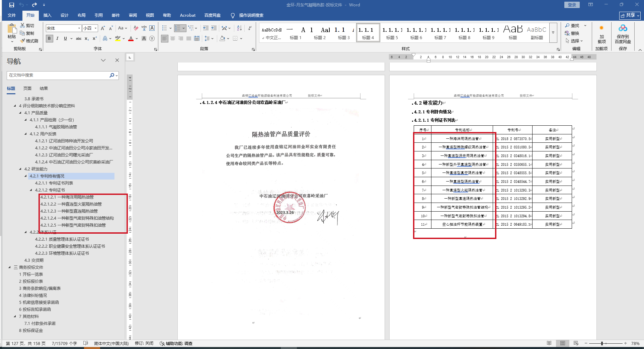
Task: Switch navigation pane to 页面 tab
Action: tap(27, 89)
